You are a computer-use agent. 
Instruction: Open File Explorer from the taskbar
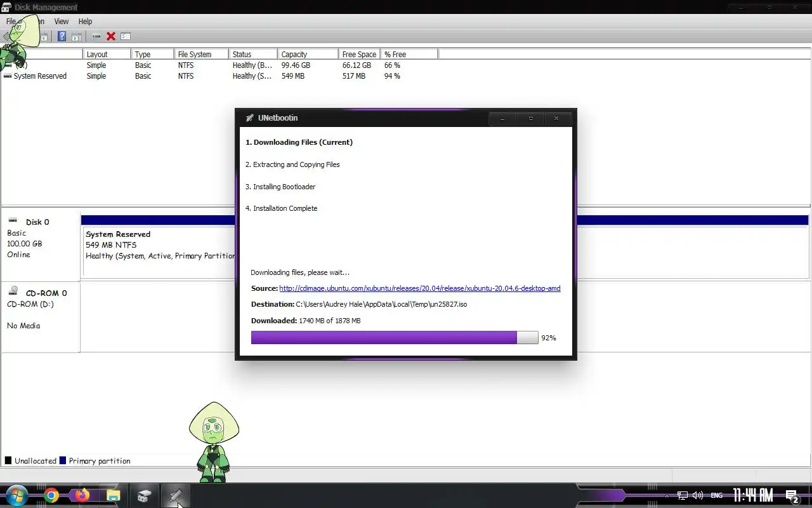coord(114,496)
